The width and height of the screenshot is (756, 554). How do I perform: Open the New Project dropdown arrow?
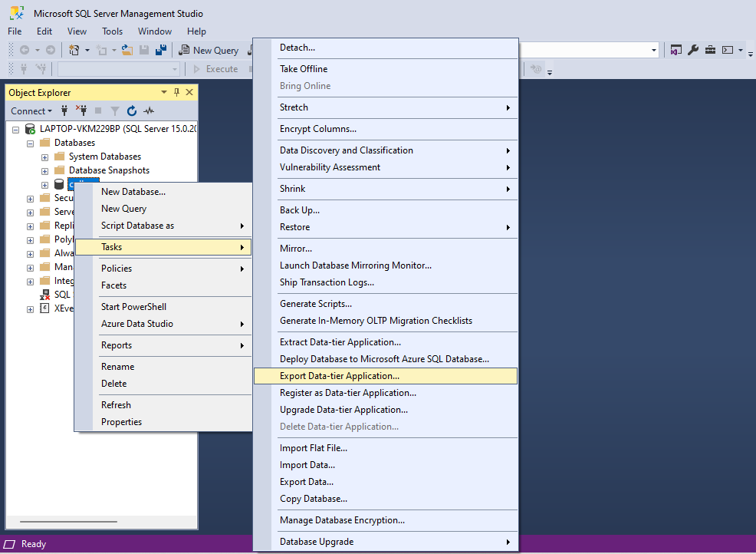pos(87,50)
